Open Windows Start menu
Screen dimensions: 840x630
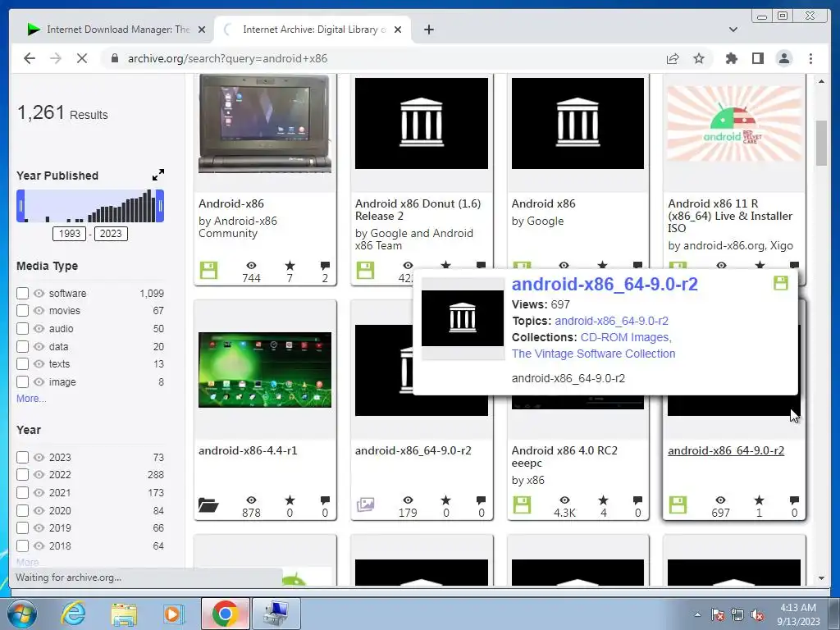pos(22,614)
